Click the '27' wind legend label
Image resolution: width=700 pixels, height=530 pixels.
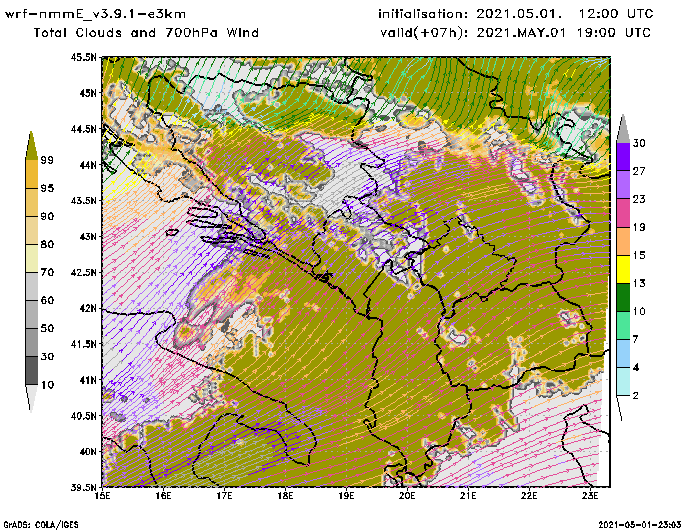pyautogui.click(x=639, y=171)
